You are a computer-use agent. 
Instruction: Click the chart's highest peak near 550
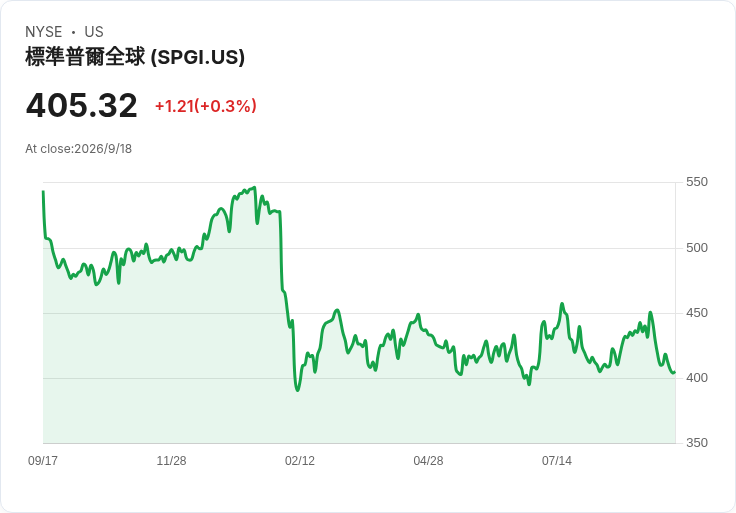pyautogui.click(x=254, y=188)
